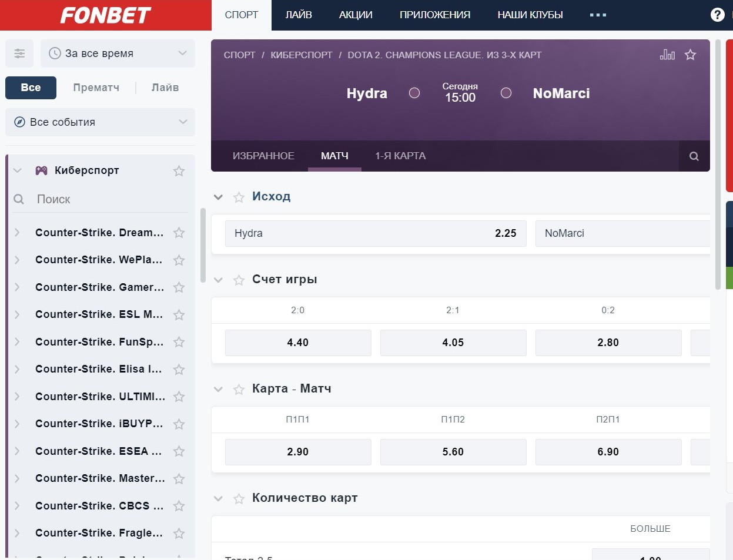The width and height of the screenshot is (733, 560).
Task: Star the Counter-Strike. iBUYP... tournament
Action: (x=179, y=424)
